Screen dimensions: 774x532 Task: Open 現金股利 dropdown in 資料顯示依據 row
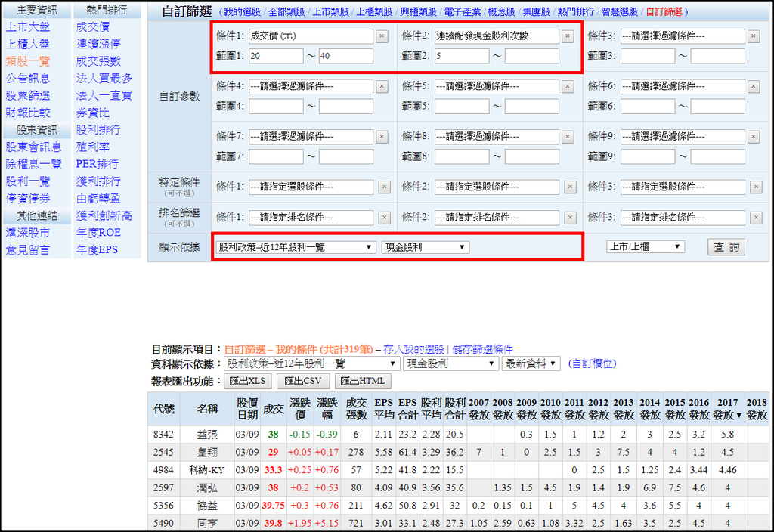[450, 363]
